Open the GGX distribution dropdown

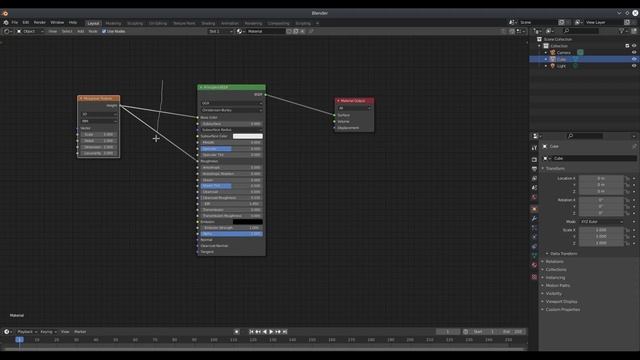click(x=231, y=103)
